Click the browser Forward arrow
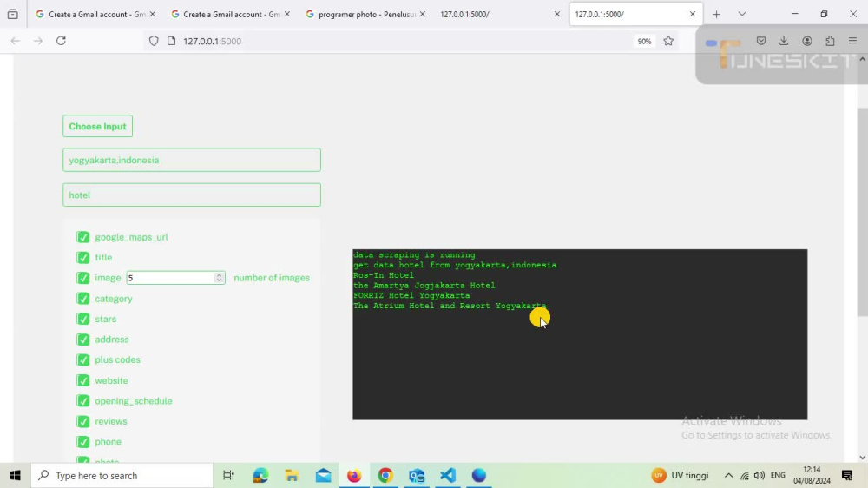The height and width of the screenshot is (488, 868). click(37, 41)
